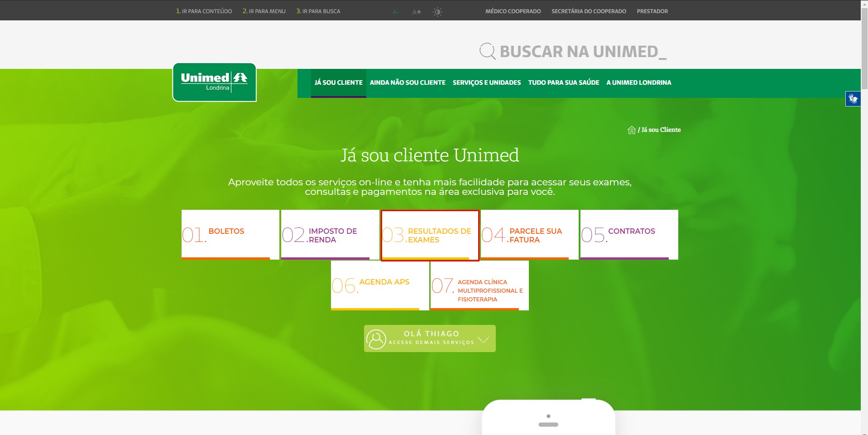Image resolution: width=868 pixels, height=435 pixels.
Task: Open the Ainda Não Sou Cliente menu
Action: coord(408,83)
